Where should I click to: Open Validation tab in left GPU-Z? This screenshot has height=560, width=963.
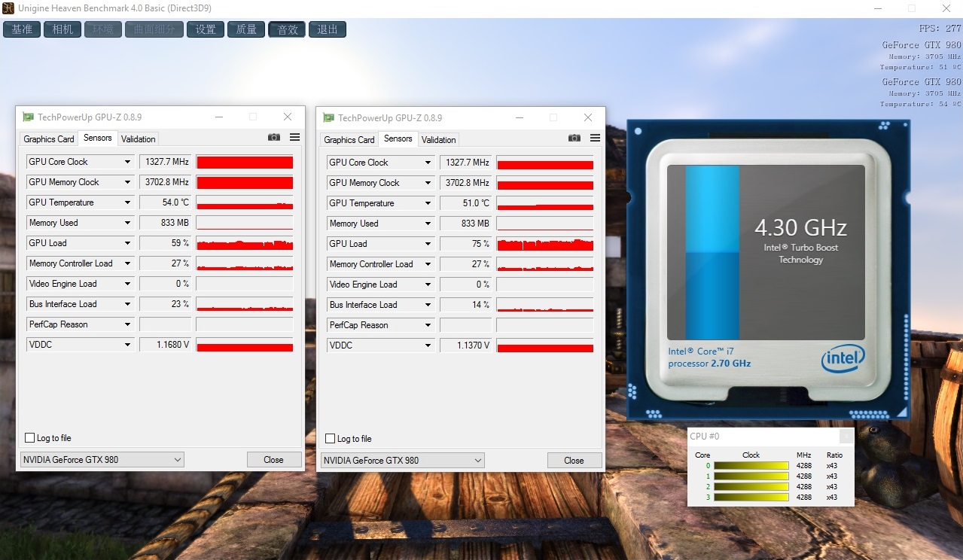point(139,139)
